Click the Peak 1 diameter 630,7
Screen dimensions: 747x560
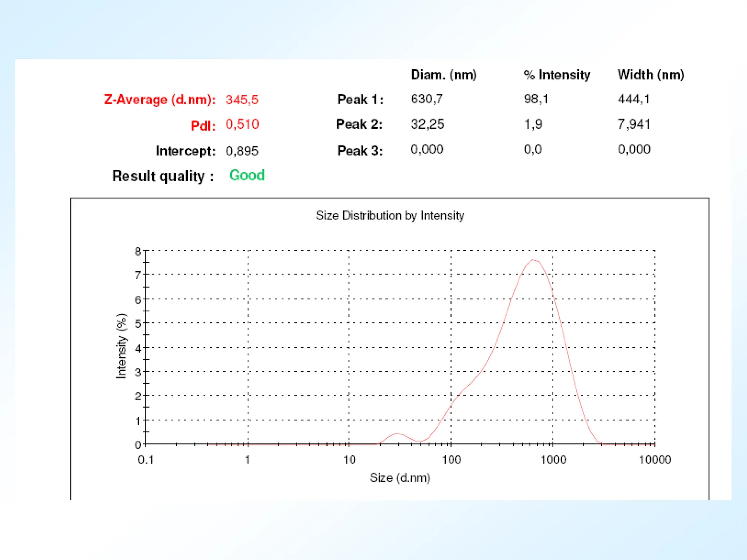[x=427, y=99]
